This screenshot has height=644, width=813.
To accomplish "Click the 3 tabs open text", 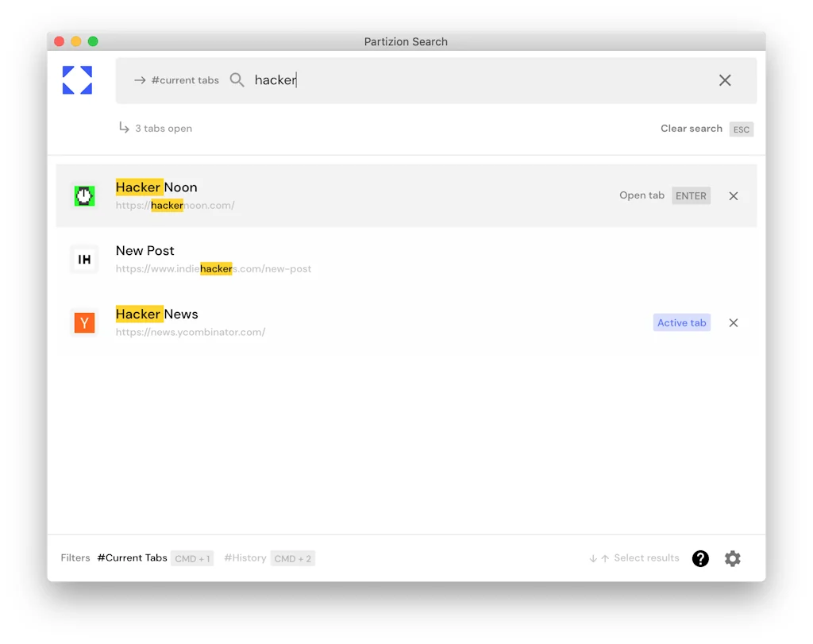I will click(164, 129).
